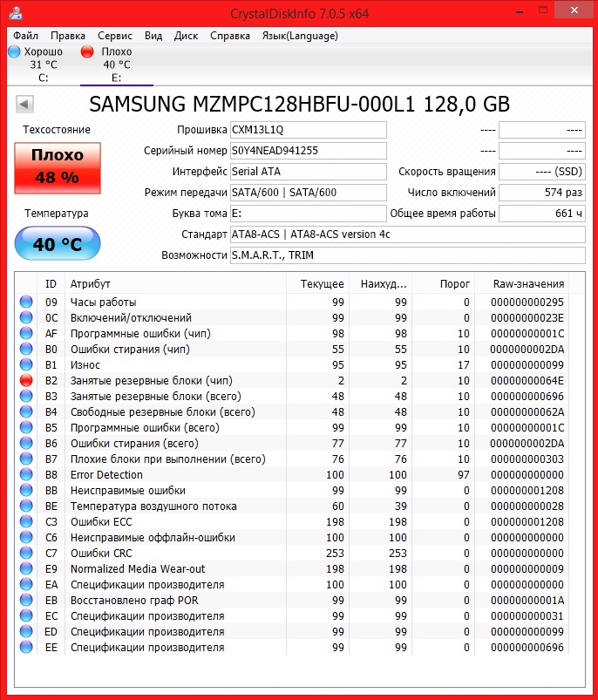Click the Интерфейс field Serial ATA
Viewport: 598px width, 700px height.
(309, 172)
